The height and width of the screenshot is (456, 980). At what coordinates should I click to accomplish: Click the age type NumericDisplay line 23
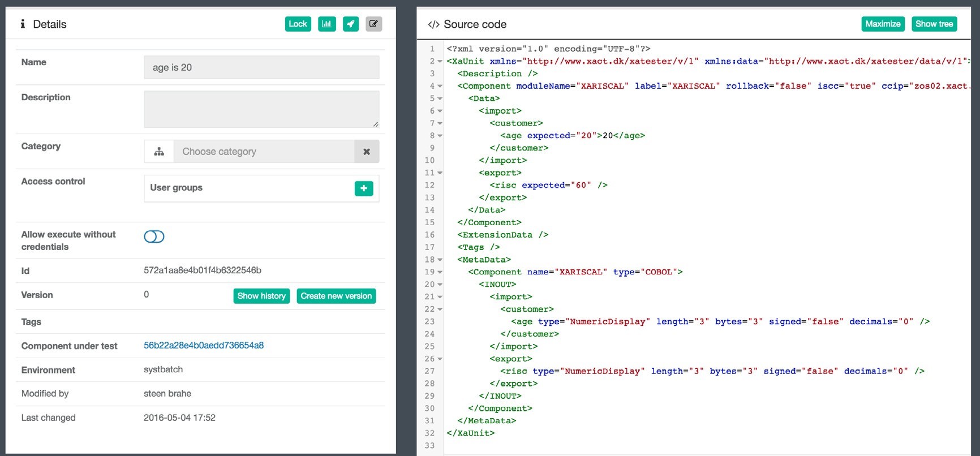pos(720,321)
